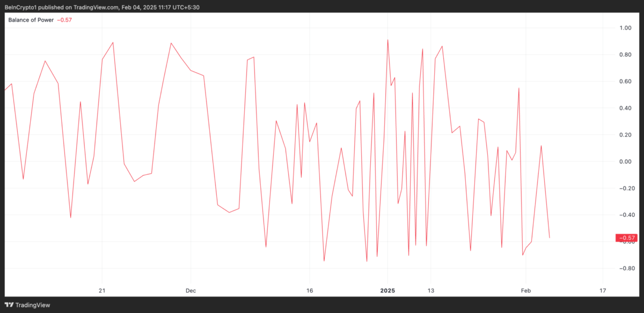Select the 2025 label on time axis

[387, 290]
